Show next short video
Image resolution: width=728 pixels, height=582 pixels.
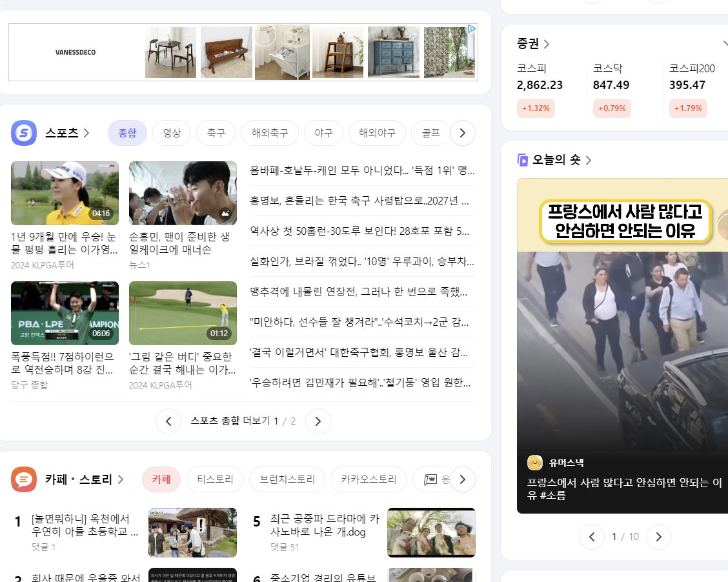pos(659,537)
